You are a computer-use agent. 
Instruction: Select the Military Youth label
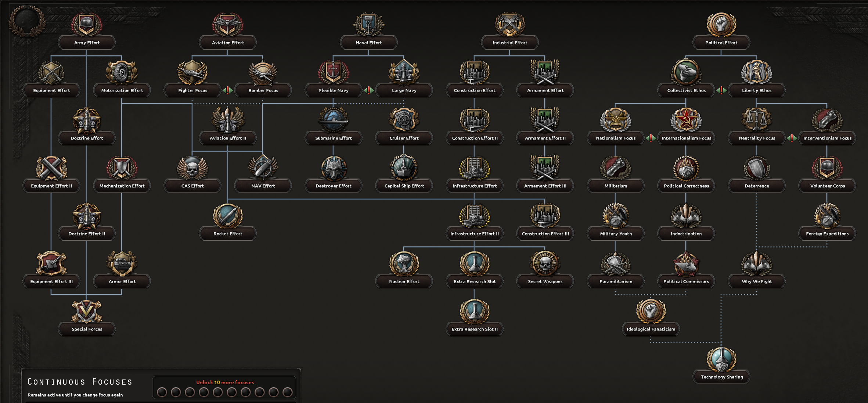pos(616,234)
